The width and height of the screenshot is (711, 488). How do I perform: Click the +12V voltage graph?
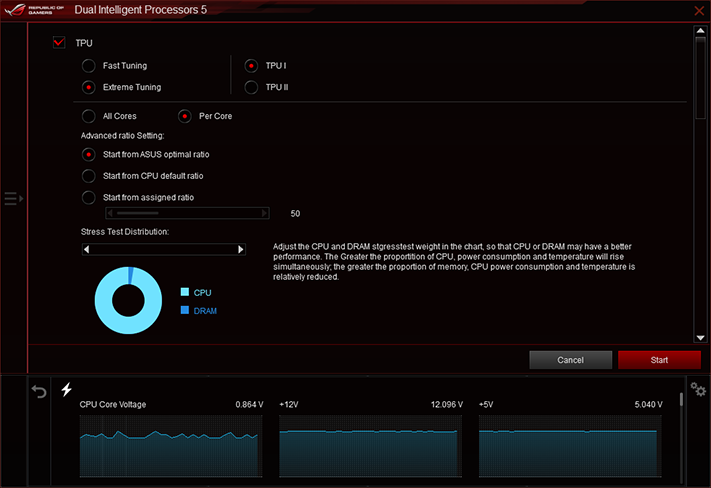tap(370, 446)
